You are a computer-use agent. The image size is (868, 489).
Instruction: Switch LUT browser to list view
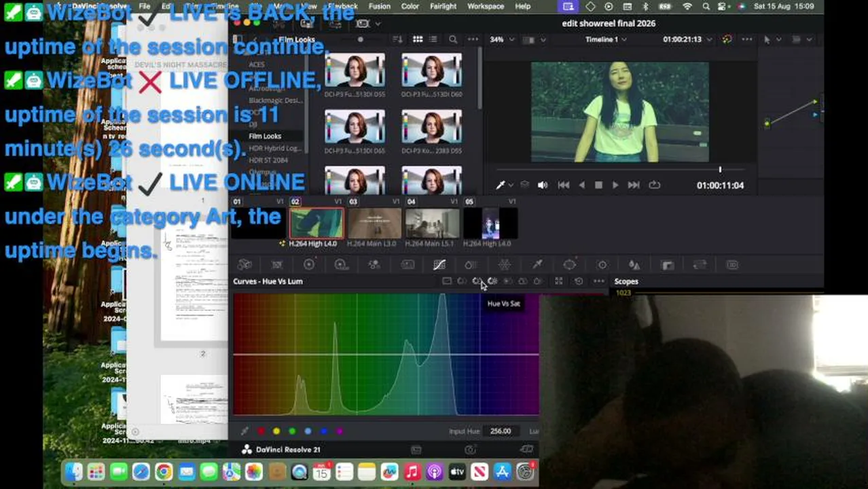pyautogui.click(x=433, y=39)
